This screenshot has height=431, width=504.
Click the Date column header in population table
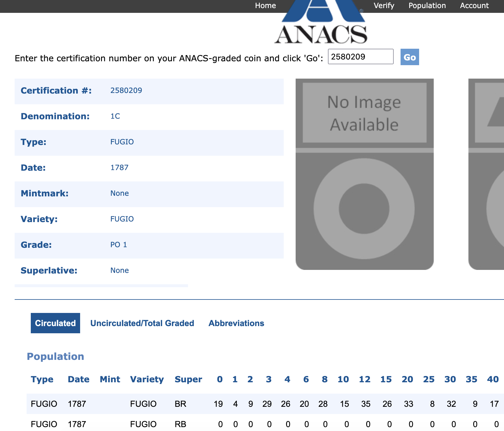click(x=79, y=379)
